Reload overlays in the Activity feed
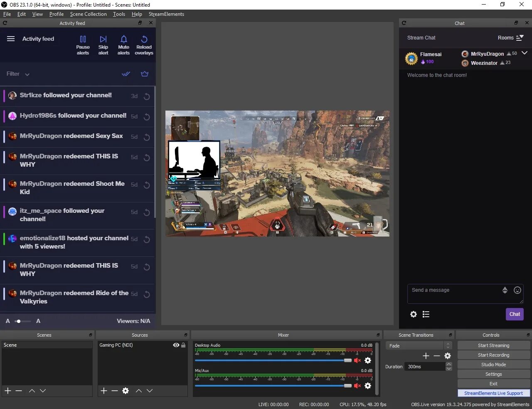The image size is (532, 409). click(x=144, y=45)
